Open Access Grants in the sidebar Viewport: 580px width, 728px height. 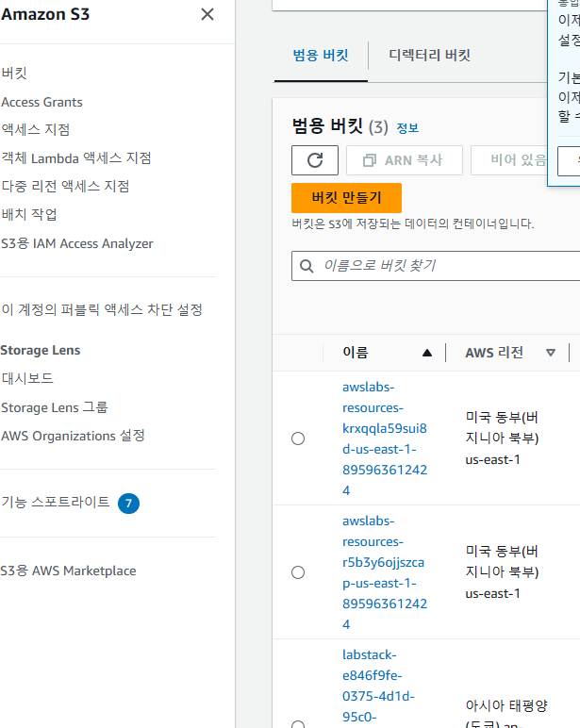[41, 102]
